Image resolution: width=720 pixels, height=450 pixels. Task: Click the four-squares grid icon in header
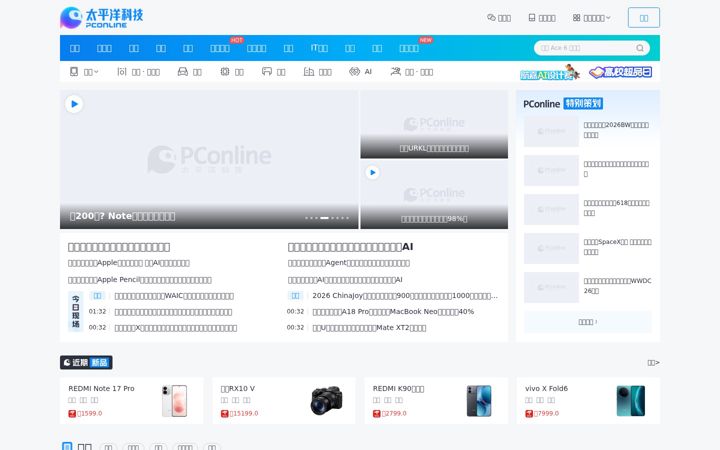[576, 17]
